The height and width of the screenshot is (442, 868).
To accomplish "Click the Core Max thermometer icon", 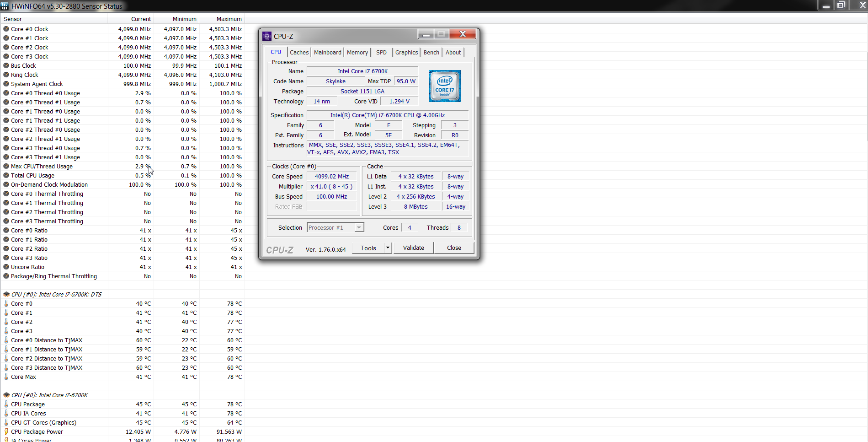I will pos(6,377).
